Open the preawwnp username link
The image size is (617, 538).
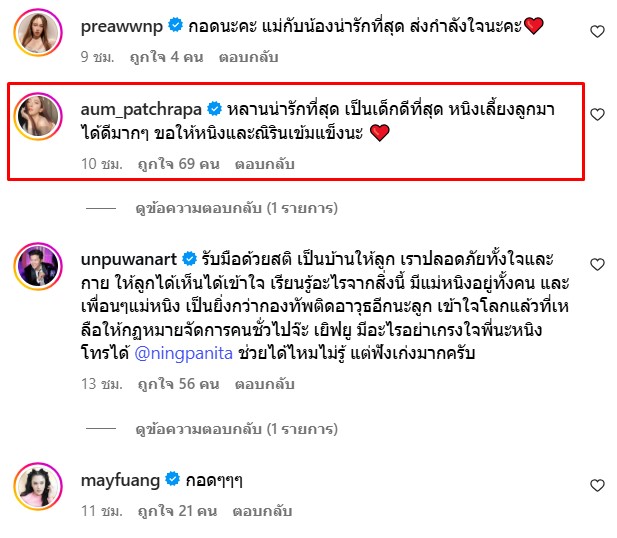(x=122, y=27)
